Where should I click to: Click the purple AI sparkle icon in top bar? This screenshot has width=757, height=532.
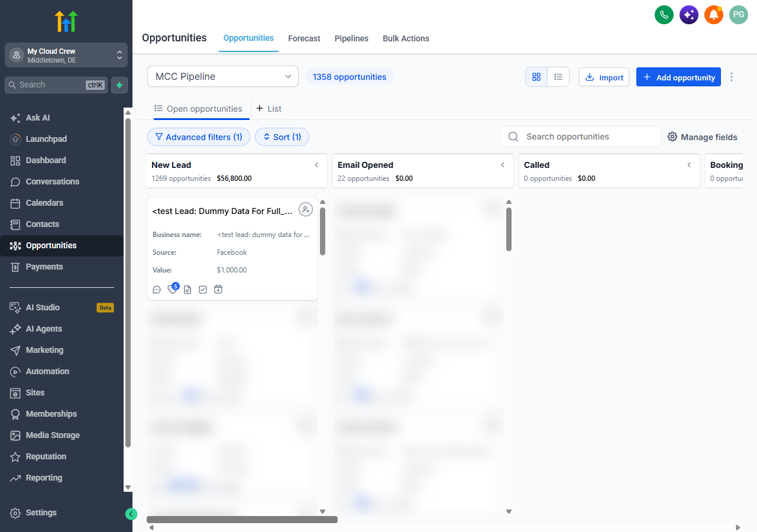click(689, 15)
